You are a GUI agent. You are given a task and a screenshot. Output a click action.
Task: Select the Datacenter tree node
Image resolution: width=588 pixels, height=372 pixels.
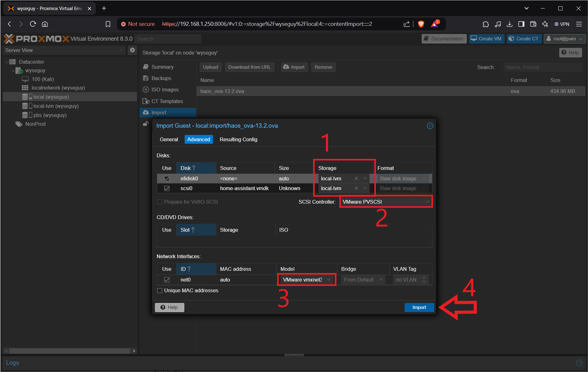(x=31, y=62)
